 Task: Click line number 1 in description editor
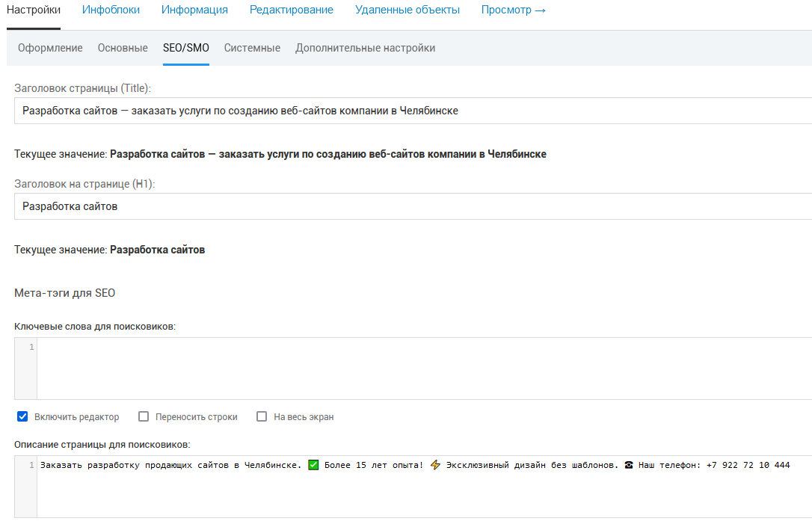(31, 466)
